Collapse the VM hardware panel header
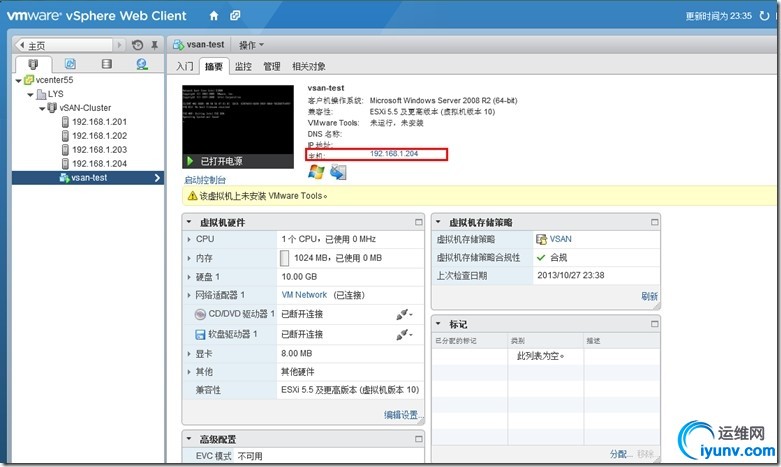Image resolution: width=781 pixels, height=467 pixels. coord(189,222)
